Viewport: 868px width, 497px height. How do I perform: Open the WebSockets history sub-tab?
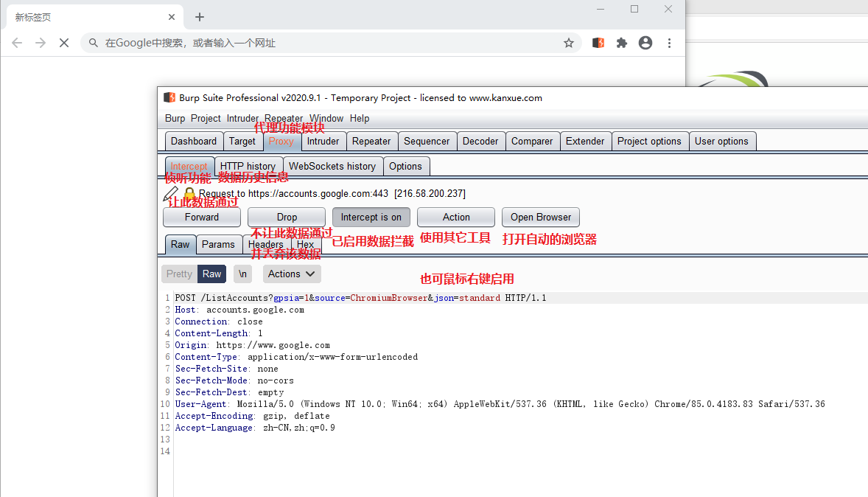[332, 166]
